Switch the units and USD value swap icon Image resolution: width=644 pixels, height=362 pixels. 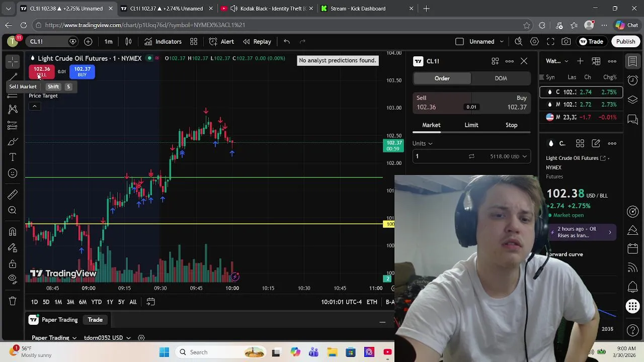471,156
